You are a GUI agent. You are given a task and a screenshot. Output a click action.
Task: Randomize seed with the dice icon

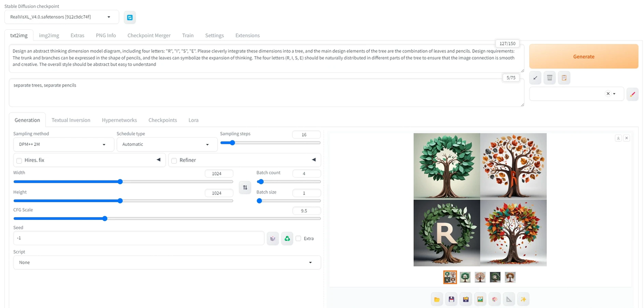pyautogui.click(x=273, y=238)
